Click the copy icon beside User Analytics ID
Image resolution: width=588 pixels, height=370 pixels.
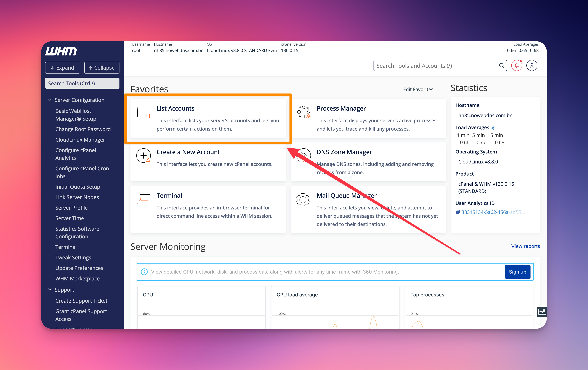(x=458, y=212)
